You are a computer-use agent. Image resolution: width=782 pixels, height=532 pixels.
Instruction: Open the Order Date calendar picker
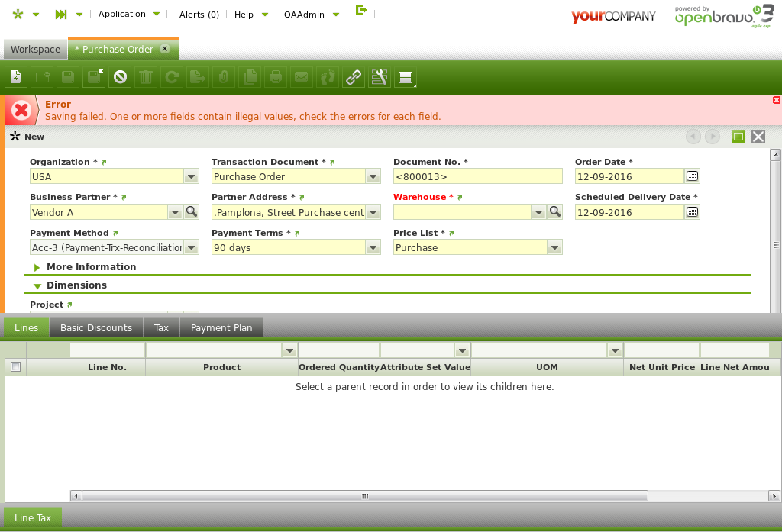tap(692, 176)
